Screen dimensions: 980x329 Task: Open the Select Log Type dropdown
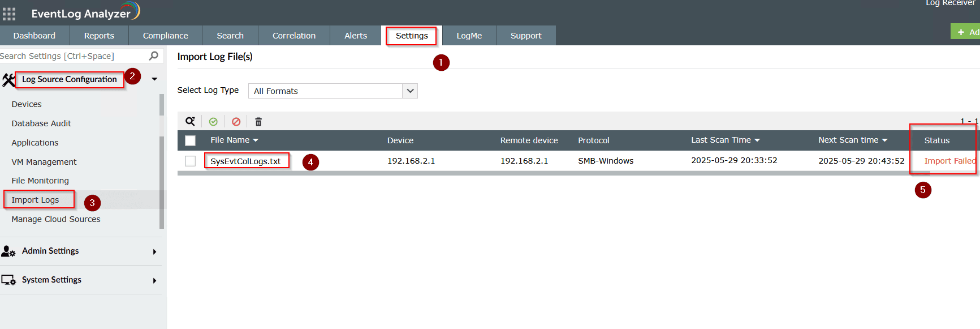pos(333,91)
